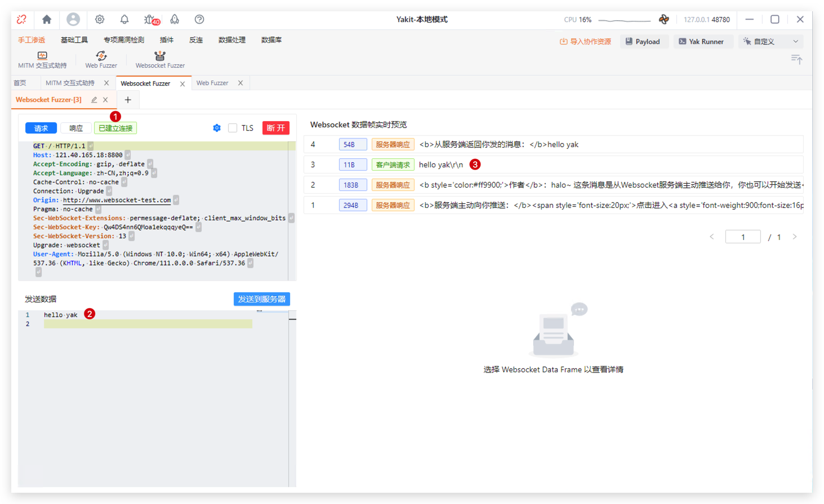Collapse the toolbar with the right-side expander icon
Image resolution: width=824 pixels, height=504 pixels.
point(796,59)
